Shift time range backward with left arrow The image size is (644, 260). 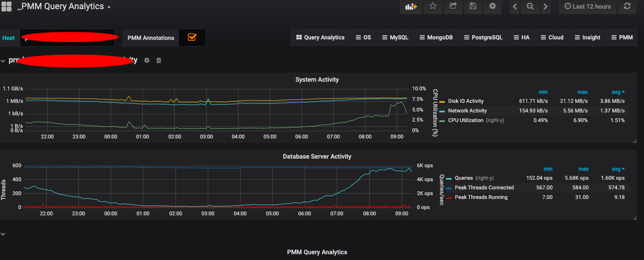pos(515,6)
